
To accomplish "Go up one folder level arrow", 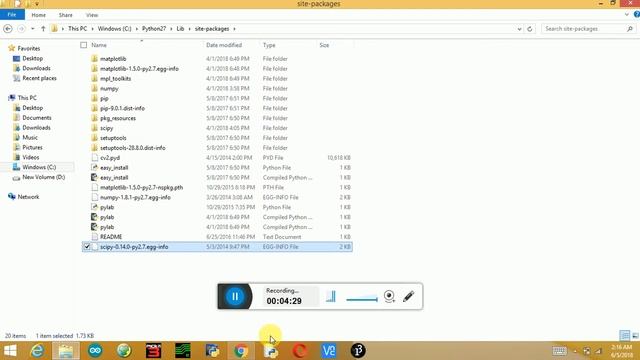I will (43, 29).
